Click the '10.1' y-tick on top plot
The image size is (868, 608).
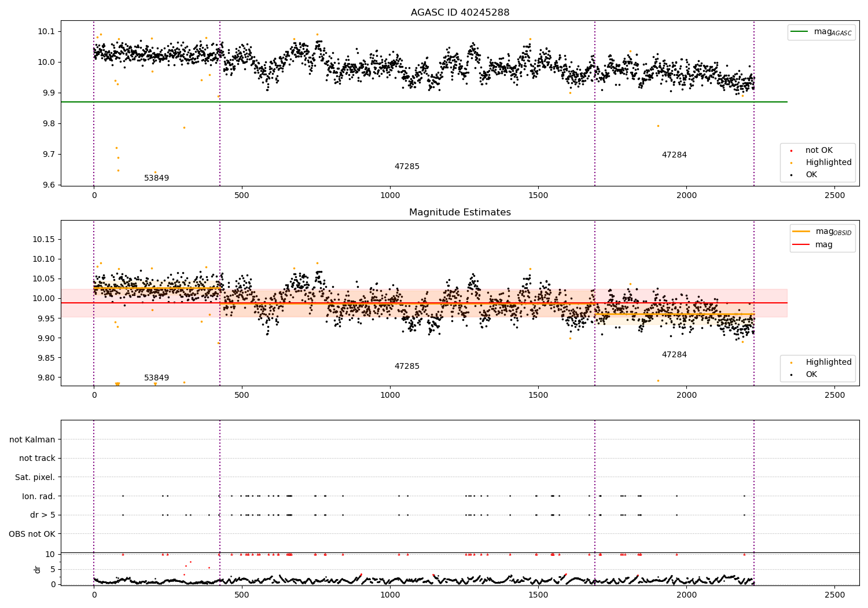47,32
